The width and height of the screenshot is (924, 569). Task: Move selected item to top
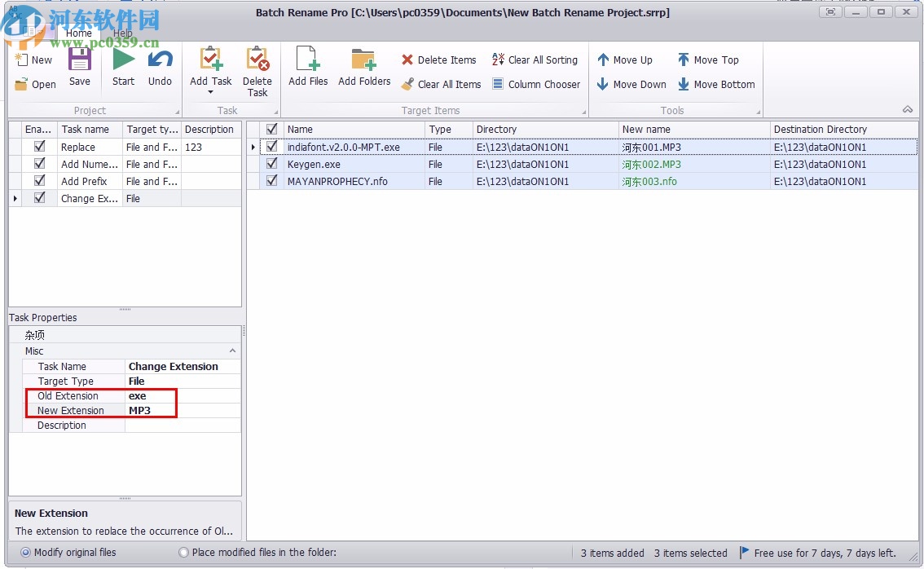pos(708,60)
